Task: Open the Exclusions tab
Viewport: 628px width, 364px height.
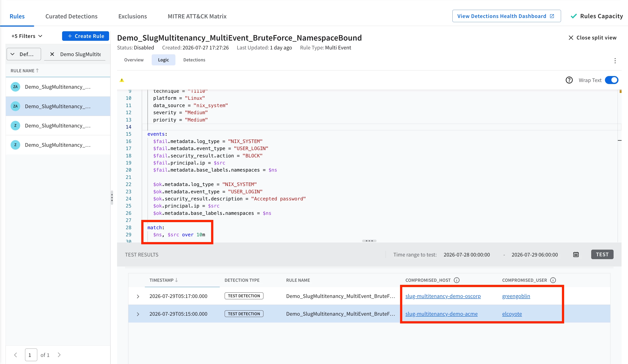Action: point(133,16)
